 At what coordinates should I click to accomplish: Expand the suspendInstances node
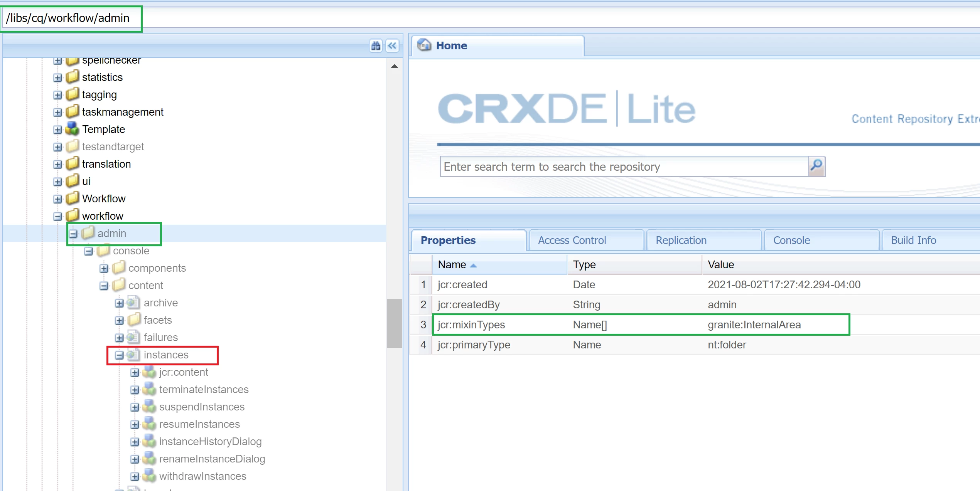click(135, 407)
